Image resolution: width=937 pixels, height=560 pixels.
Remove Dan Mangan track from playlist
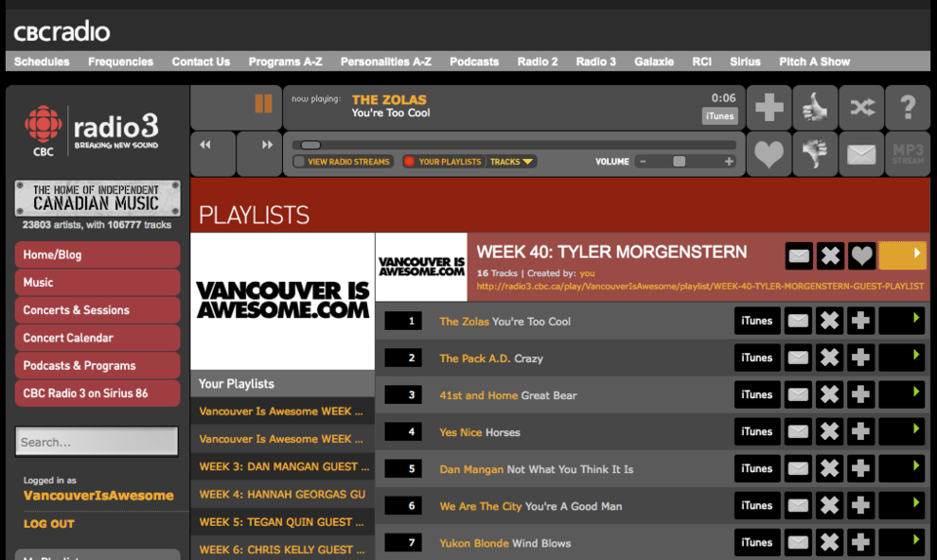click(830, 469)
